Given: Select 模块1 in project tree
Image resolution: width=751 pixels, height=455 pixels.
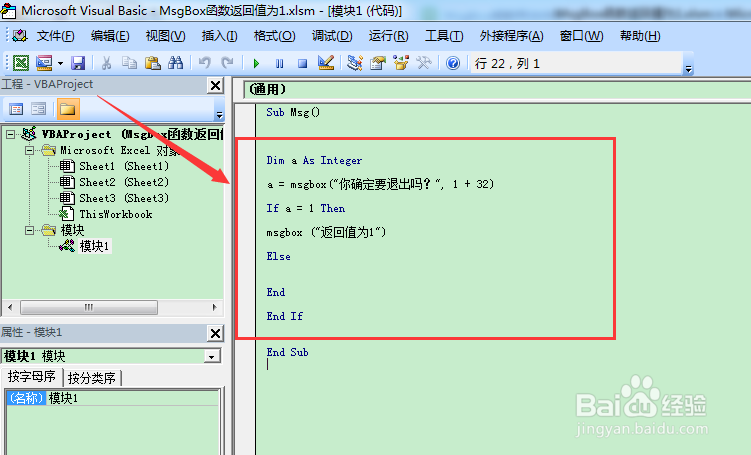Looking at the screenshot, I should tap(94, 246).
